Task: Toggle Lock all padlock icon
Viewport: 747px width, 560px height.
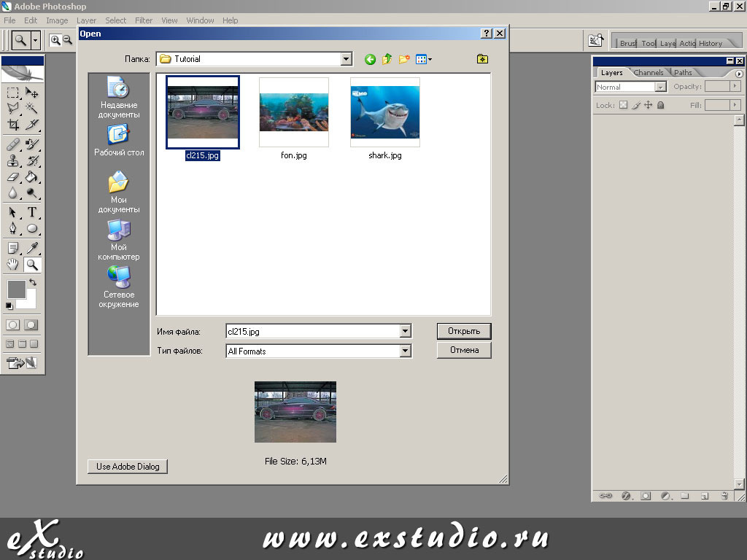Action: 661,105
